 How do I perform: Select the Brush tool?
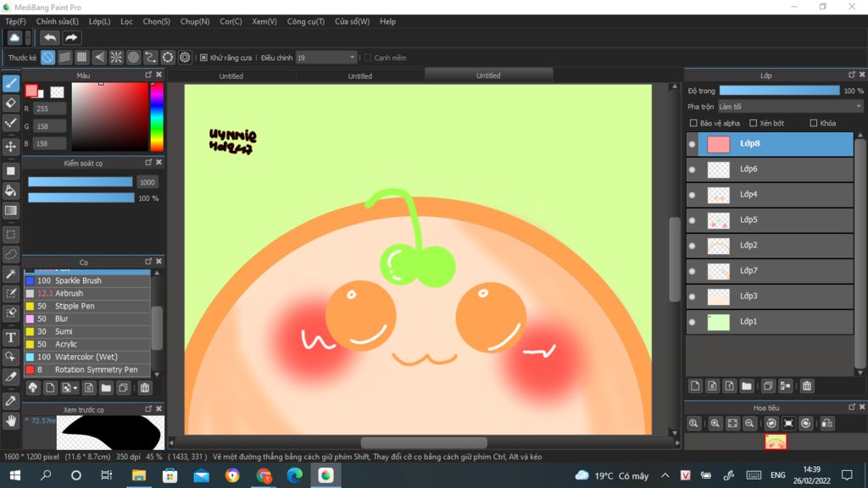10,84
